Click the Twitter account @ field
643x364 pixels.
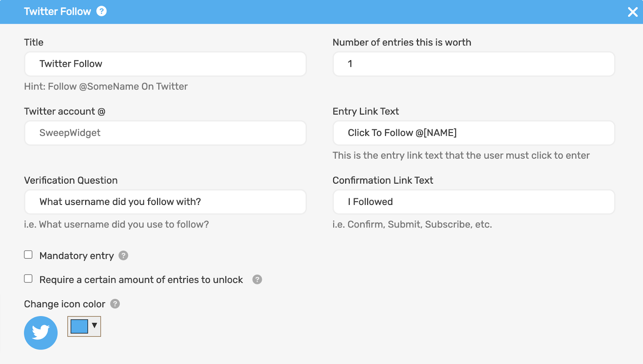coord(165,133)
